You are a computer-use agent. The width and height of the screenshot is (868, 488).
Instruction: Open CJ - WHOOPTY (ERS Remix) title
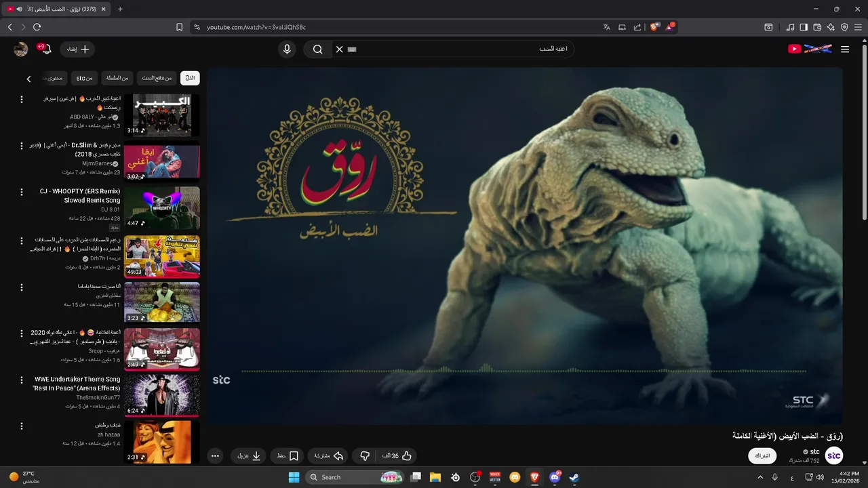[80, 196]
